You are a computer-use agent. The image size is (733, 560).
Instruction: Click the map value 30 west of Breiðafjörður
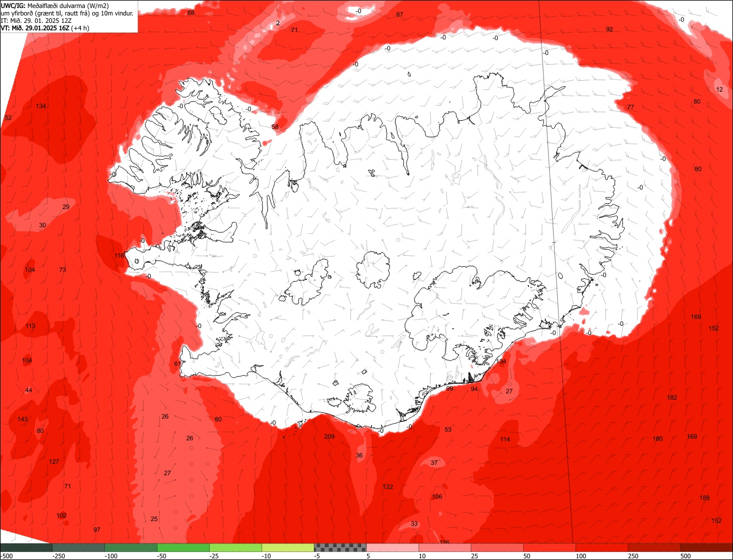pyautogui.click(x=42, y=226)
